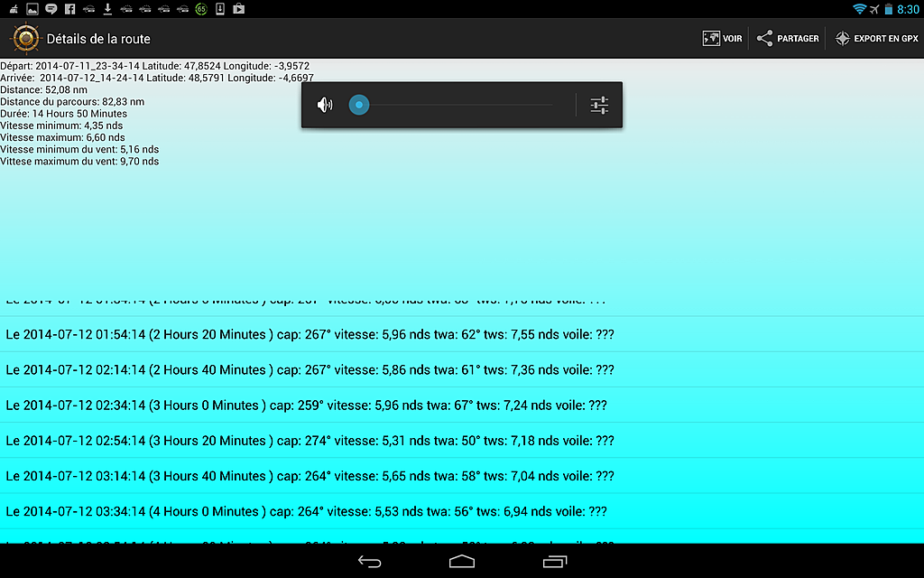Tap the device download notification icon
Screen dimensions: 924x578
tap(220, 9)
